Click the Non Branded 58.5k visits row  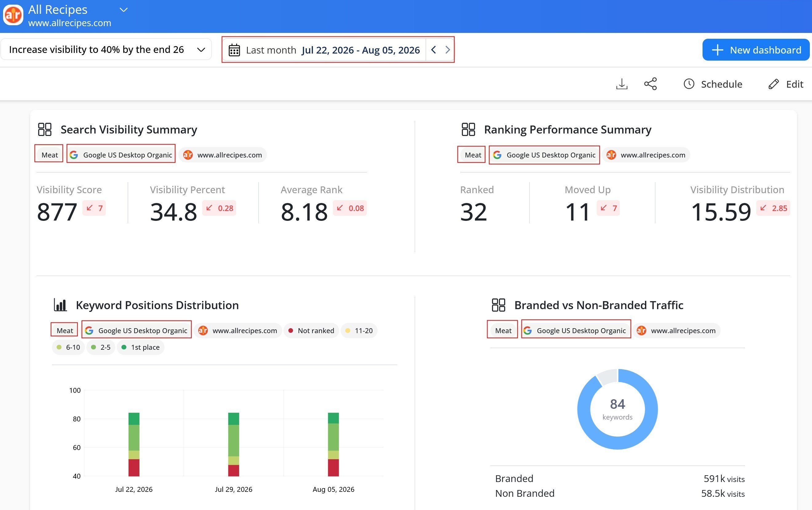point(620,493)
